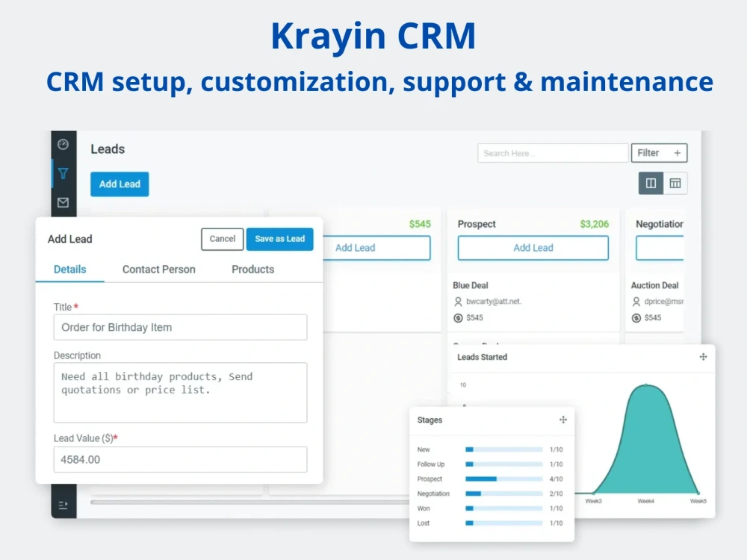Click the blue Add Lead button under Leads
Viewport: 747px width, 560px height.
pyautogui.click(x=120, y=184)
